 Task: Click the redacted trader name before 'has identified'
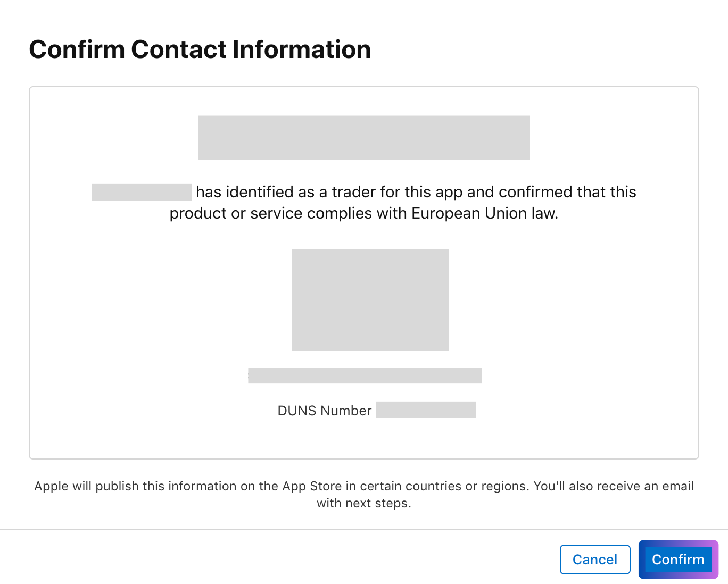point(141,191)
